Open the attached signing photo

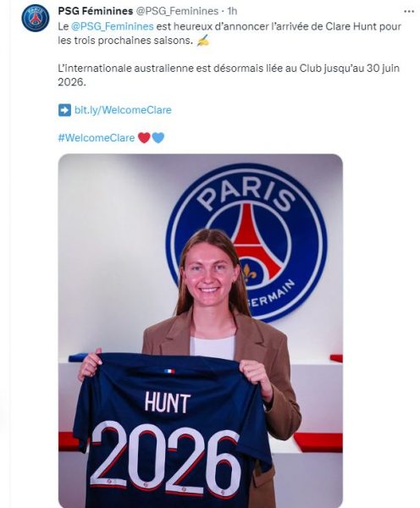(201, 331)
